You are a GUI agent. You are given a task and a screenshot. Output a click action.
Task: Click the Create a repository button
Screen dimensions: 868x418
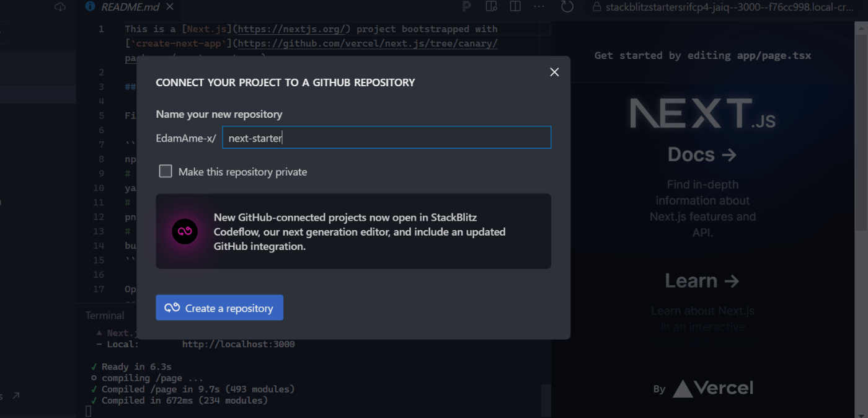pos(219,308)
